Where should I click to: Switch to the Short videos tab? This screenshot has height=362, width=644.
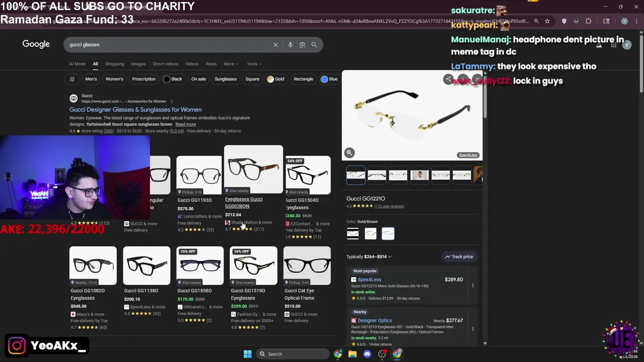pyautogui.click(x=166, y=64)
